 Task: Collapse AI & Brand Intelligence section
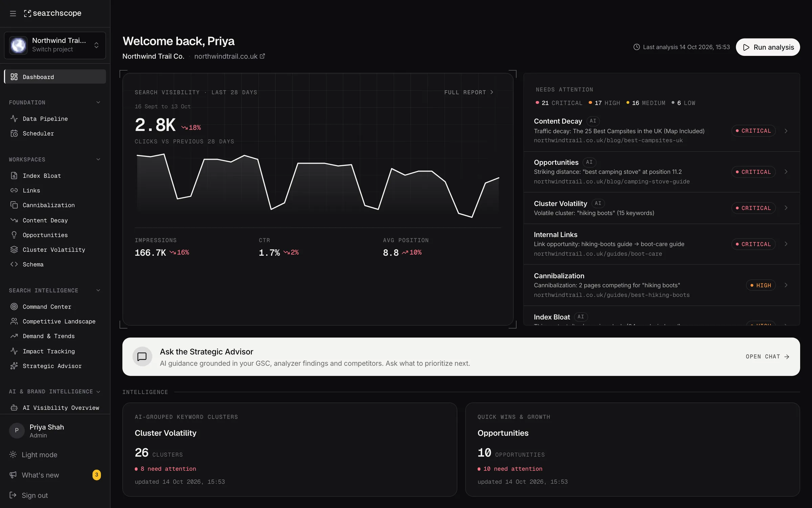pyautogui.click(x=55, y=391)
